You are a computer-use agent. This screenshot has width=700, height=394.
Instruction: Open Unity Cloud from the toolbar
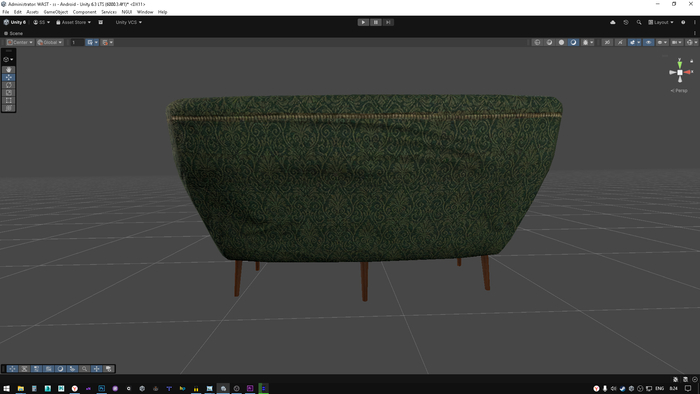coord(612,22)
